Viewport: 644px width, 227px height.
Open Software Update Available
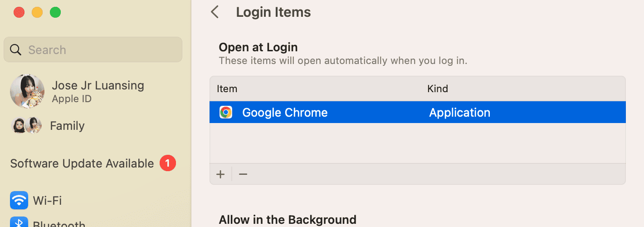pos(82,163)
